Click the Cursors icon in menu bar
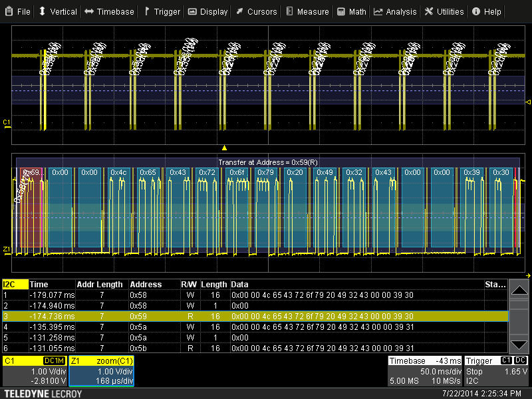Screen dimensions: 532x399 pyautogui.click(x=239, y=11)
